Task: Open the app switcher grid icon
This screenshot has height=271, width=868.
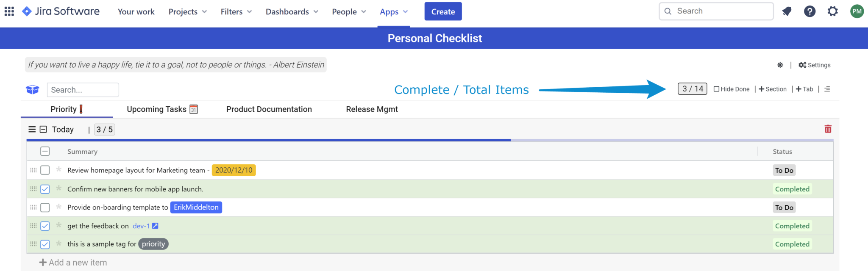Action: 9,11
